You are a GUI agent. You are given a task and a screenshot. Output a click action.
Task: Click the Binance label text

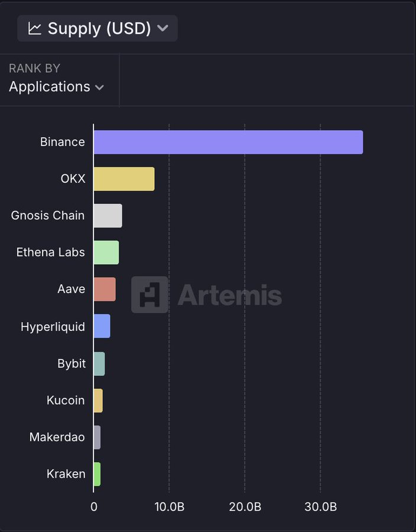pos(62,142)
